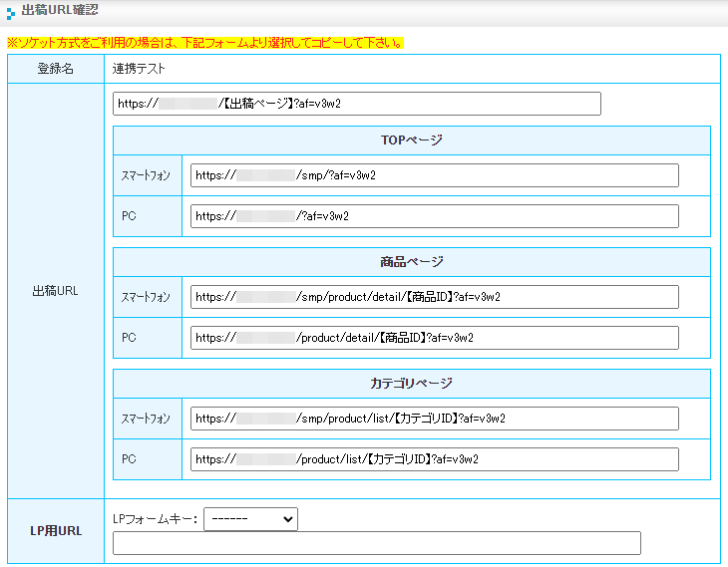Click the main 【出稿ページ】 URL field
The height and width of the screenshot is (567, 728).
[357, 104]
